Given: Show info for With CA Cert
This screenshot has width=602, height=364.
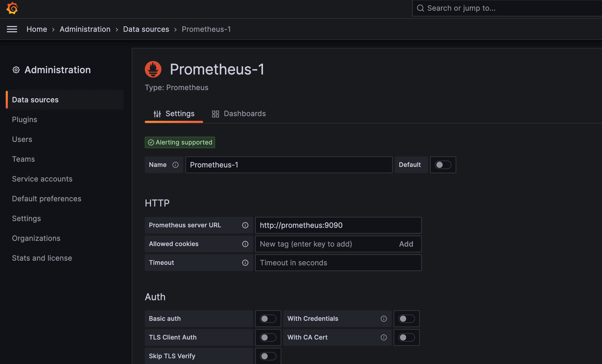Looking at the screenshot, I should (384, 337).
